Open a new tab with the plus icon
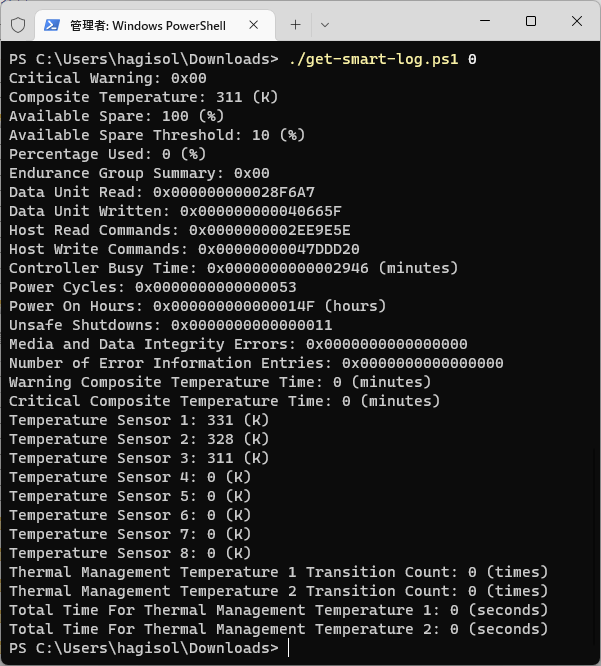601x666 pixels. pyautogui.click(x=295, y=25)
